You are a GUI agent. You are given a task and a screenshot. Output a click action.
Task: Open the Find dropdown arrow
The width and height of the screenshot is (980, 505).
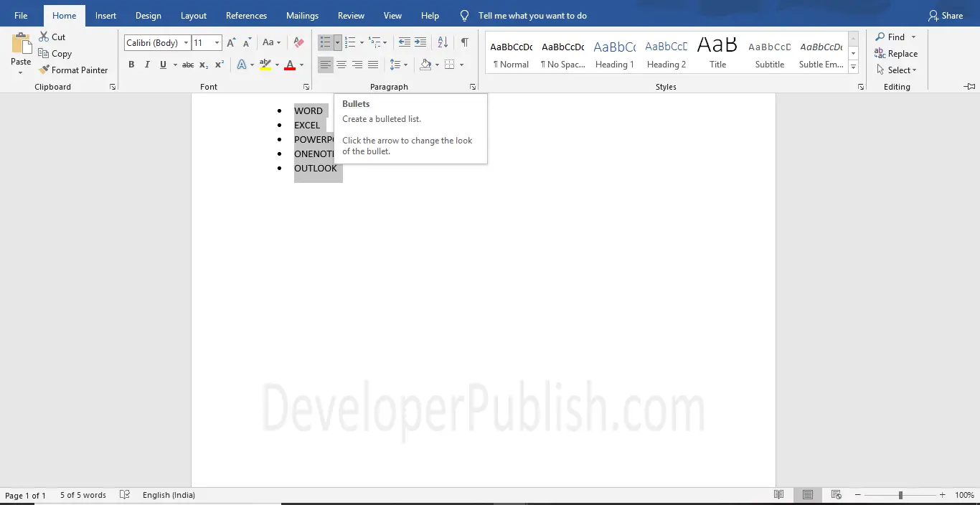[913, 37]
